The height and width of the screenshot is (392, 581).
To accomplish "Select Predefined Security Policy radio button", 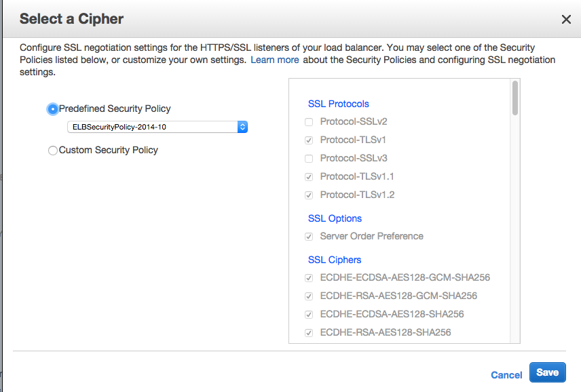I will [53, 109].
